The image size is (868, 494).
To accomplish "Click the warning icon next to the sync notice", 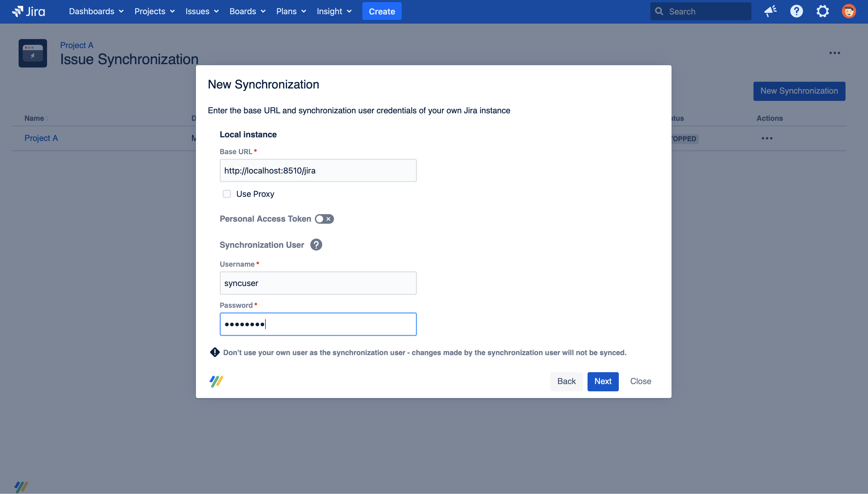I will (x=215, y=352).
